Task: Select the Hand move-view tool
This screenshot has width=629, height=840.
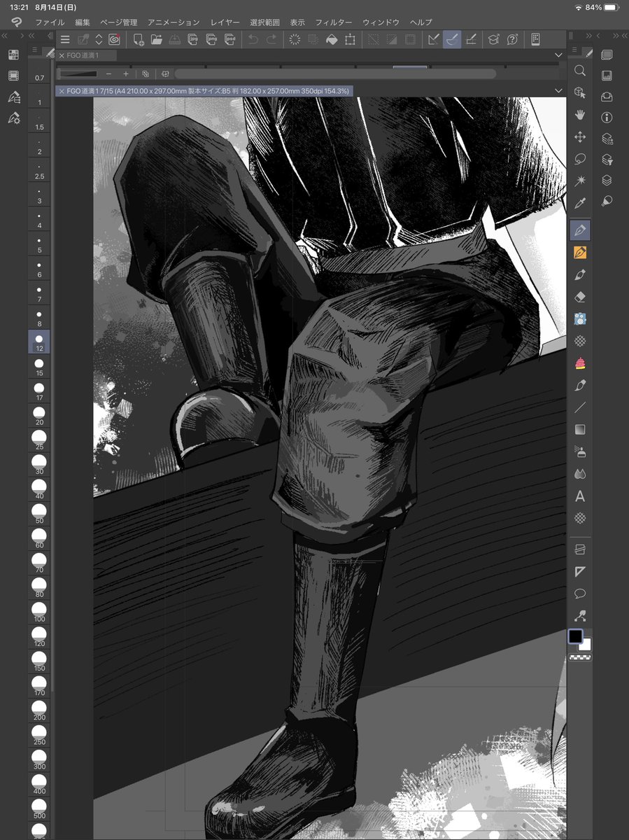Action: (x=579, y=115)
